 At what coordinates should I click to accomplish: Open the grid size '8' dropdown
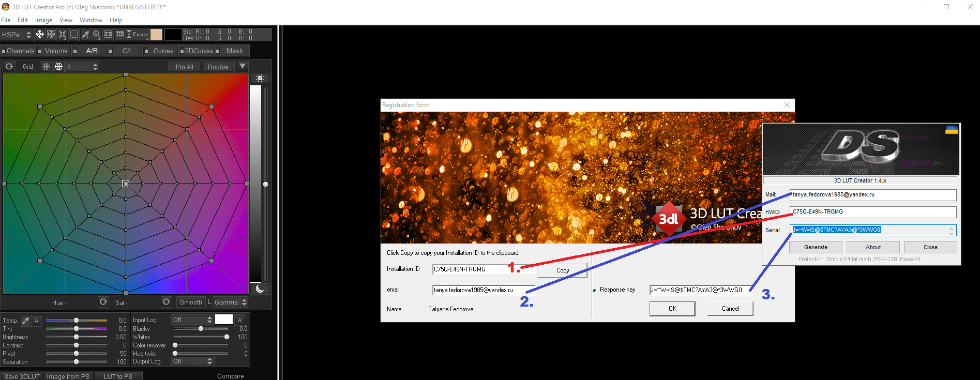pyautogui.click(x=82, y=67)
